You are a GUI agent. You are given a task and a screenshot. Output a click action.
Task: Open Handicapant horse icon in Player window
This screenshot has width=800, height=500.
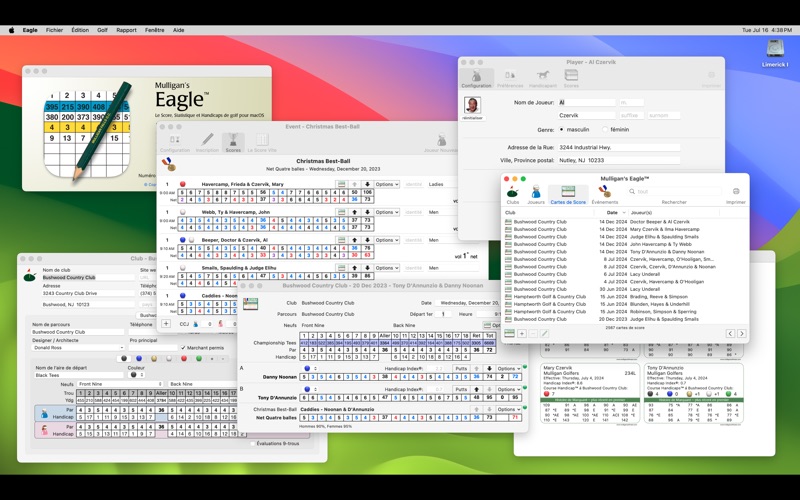[x=543, y=79]
